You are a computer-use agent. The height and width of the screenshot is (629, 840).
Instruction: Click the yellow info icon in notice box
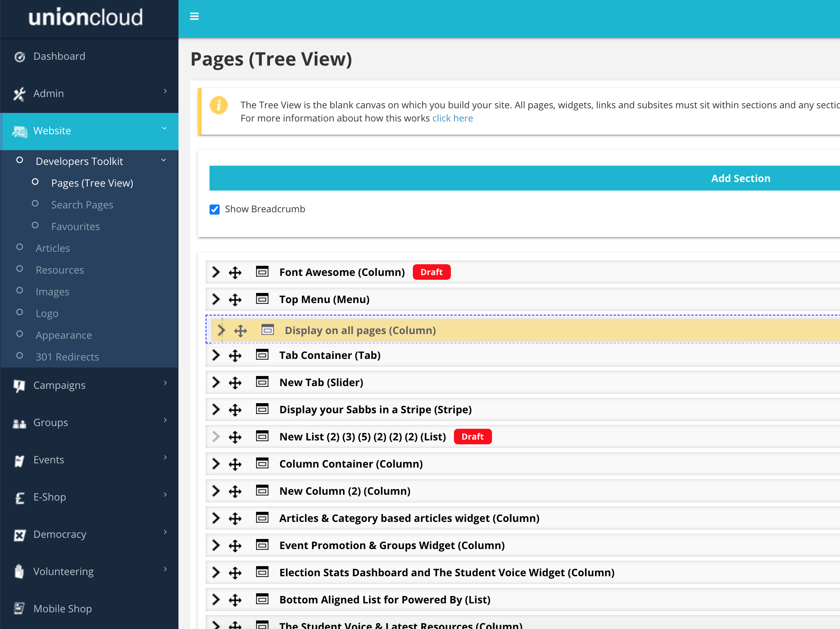pyautogui.click(x=219, y=105)
